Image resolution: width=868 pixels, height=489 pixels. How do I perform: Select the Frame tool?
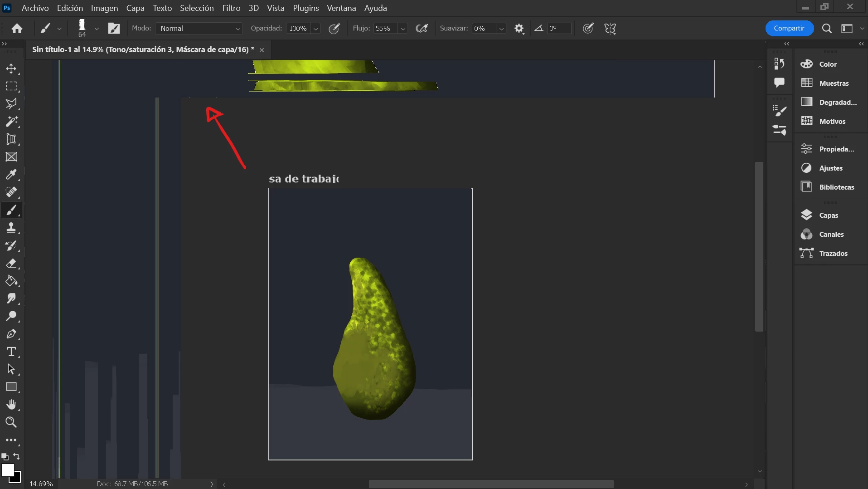(x=11, y=157)
